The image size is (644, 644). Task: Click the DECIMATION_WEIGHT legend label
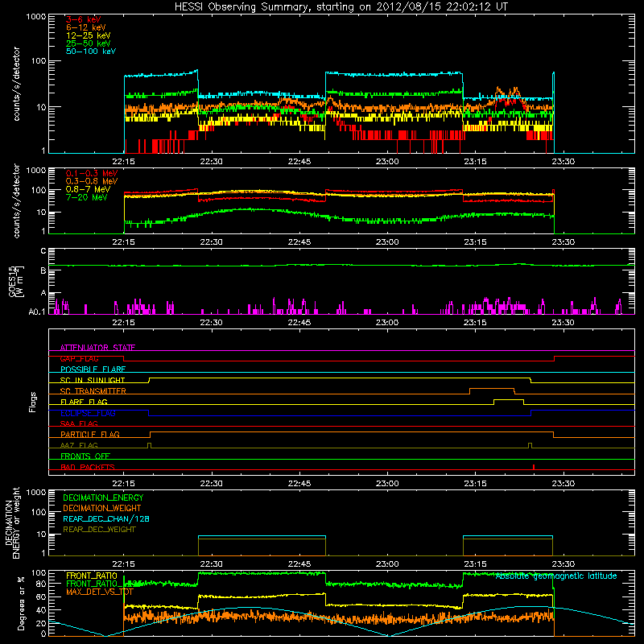(x=102, y=509)
